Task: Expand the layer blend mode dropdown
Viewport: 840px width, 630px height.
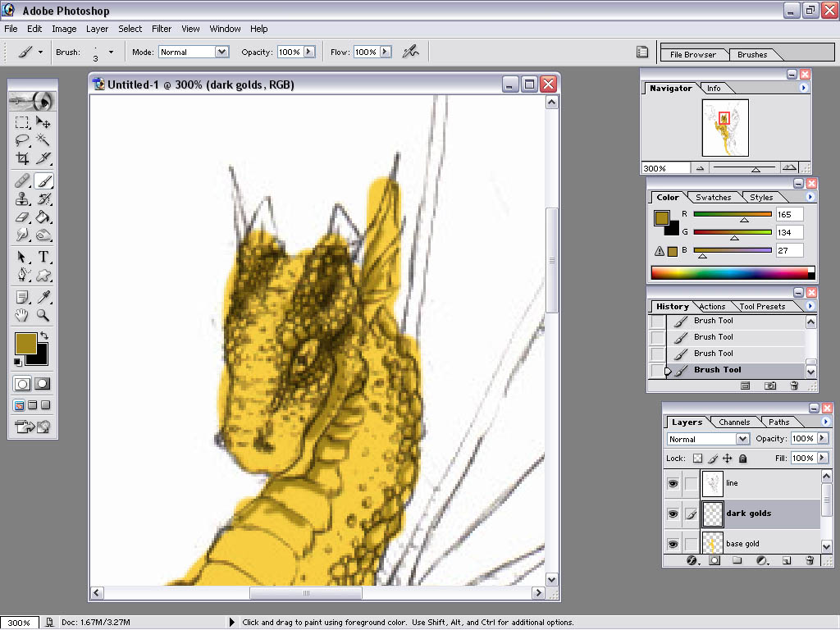Action: click(x=742, y=439)
